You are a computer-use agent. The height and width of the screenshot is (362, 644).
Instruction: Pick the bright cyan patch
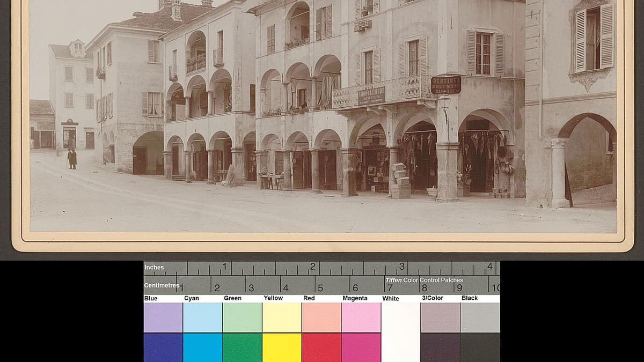(x=202, y=348)
